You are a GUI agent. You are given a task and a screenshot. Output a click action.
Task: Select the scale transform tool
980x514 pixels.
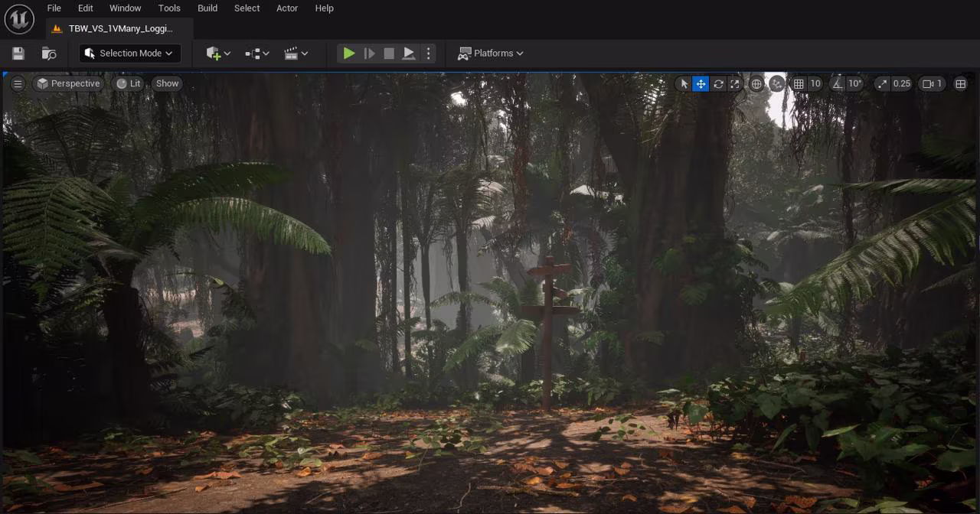click(735, 84)
